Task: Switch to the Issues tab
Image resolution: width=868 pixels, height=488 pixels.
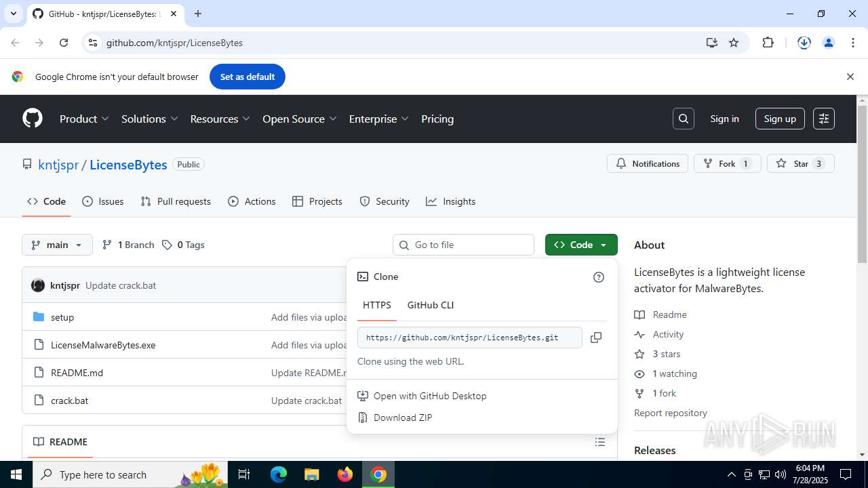Action: tap(103, 201)
